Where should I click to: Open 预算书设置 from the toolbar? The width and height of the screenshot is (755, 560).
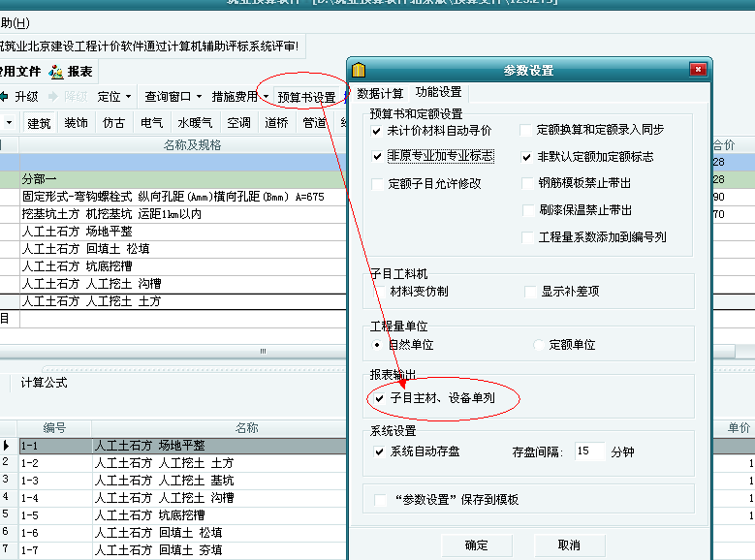tap(306, 97)
